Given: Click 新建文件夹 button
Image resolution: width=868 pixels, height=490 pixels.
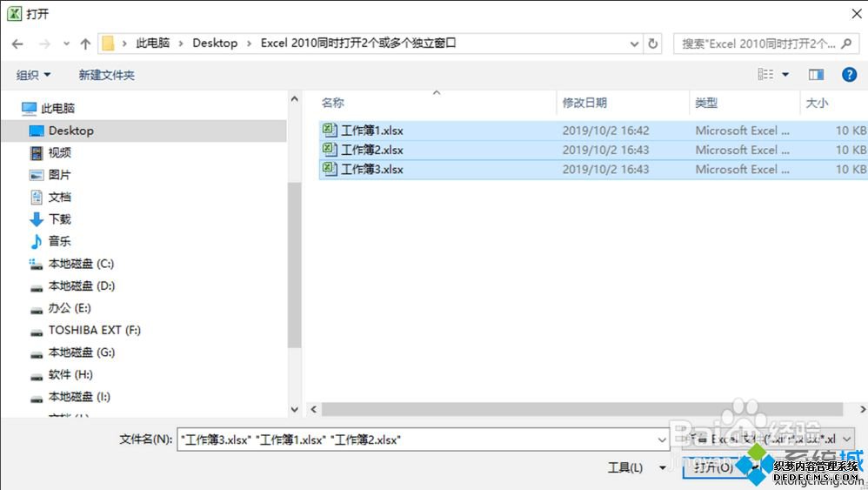Looking at the screenshot, I should coord(106,75).
